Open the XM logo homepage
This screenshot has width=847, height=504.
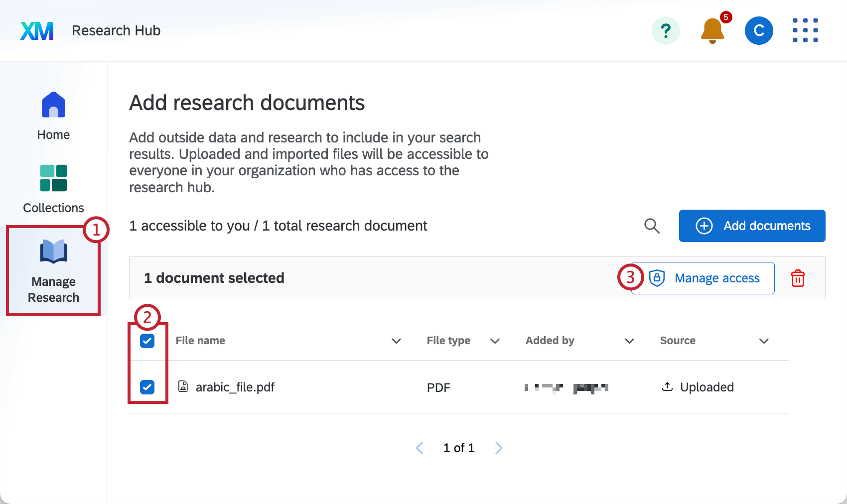pyautogui.click(x=37, y=30)
